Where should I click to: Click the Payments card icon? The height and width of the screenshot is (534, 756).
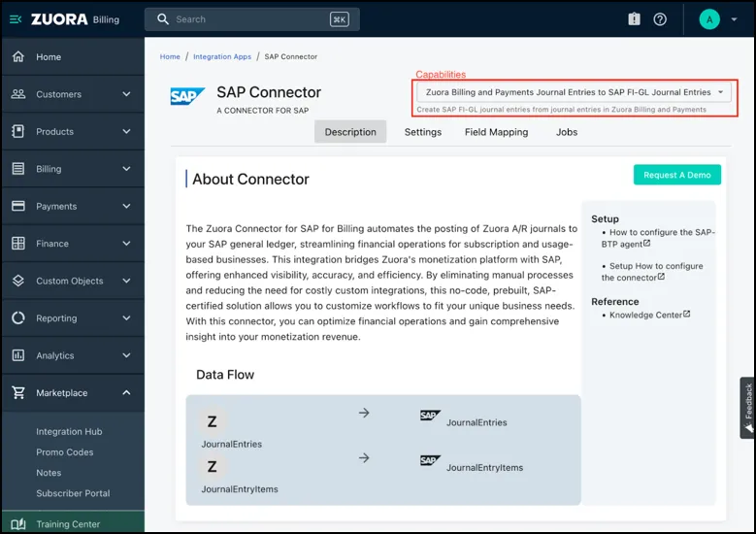[18, 206]
